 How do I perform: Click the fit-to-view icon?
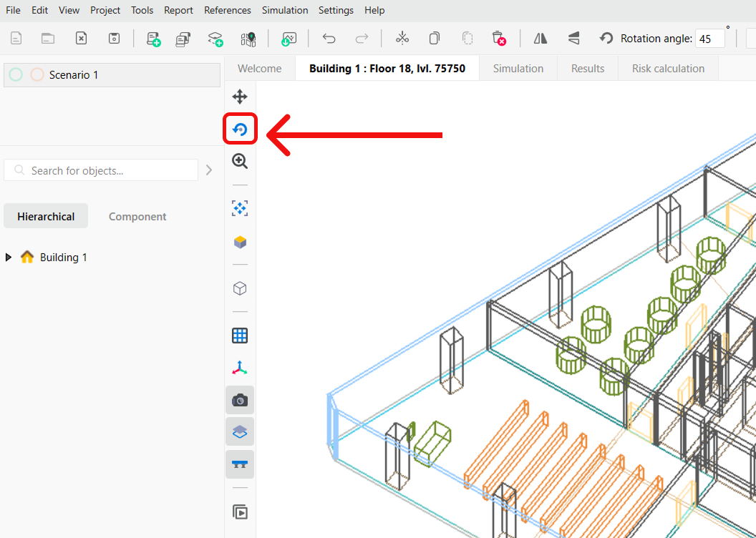point(240,208)
